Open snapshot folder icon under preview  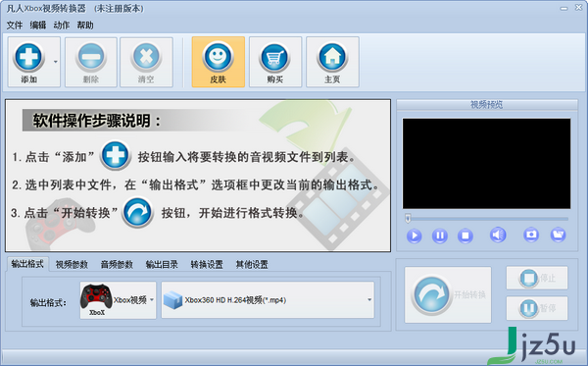point(558,235)
